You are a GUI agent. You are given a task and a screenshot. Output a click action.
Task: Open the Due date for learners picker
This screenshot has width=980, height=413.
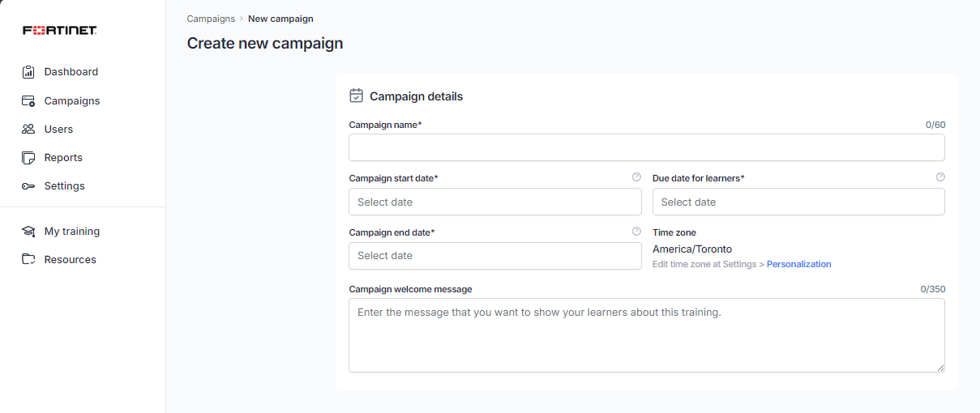(798, 202)
